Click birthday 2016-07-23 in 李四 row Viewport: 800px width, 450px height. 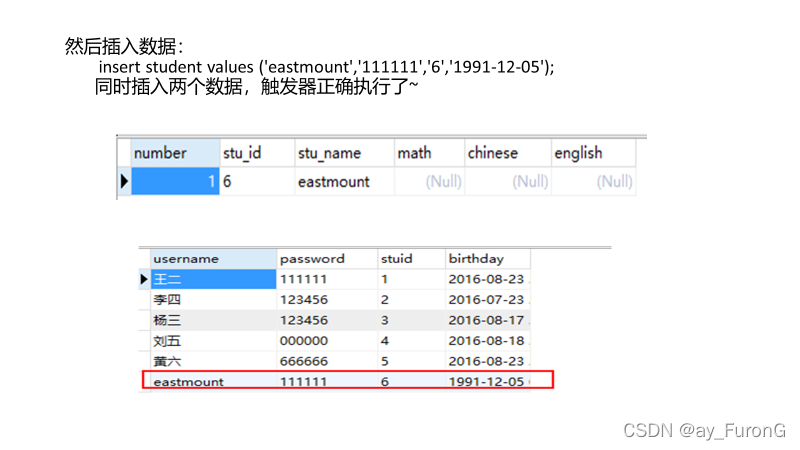pyautogui.click(x=488, y=299)
